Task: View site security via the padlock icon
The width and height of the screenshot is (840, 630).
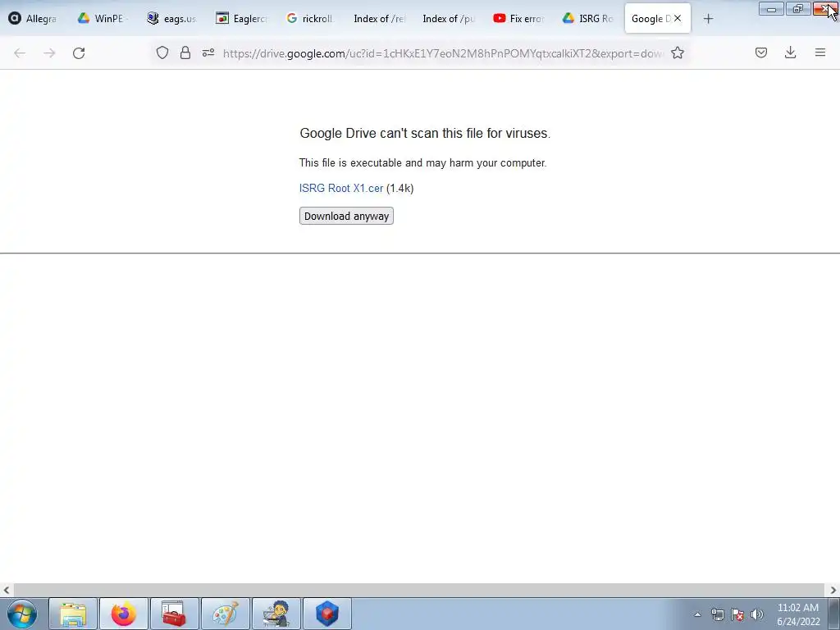Action: (185, 52)
